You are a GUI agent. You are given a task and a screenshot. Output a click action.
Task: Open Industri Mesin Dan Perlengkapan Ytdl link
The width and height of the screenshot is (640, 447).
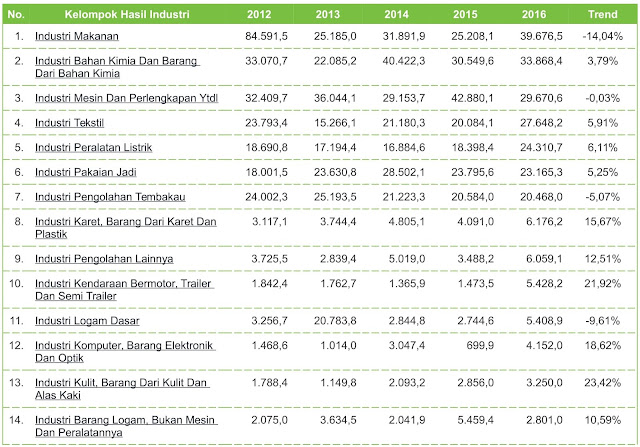click(127, 98)
